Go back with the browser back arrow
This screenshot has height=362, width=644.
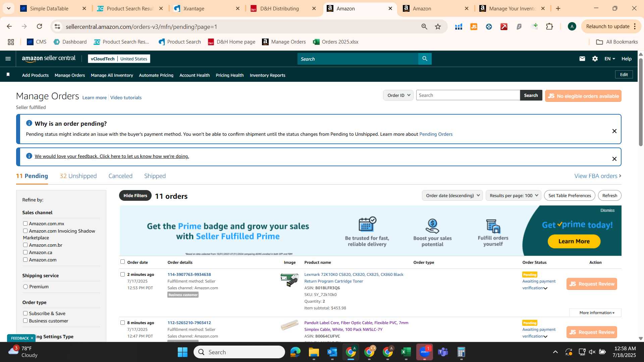tap(9, 26)
